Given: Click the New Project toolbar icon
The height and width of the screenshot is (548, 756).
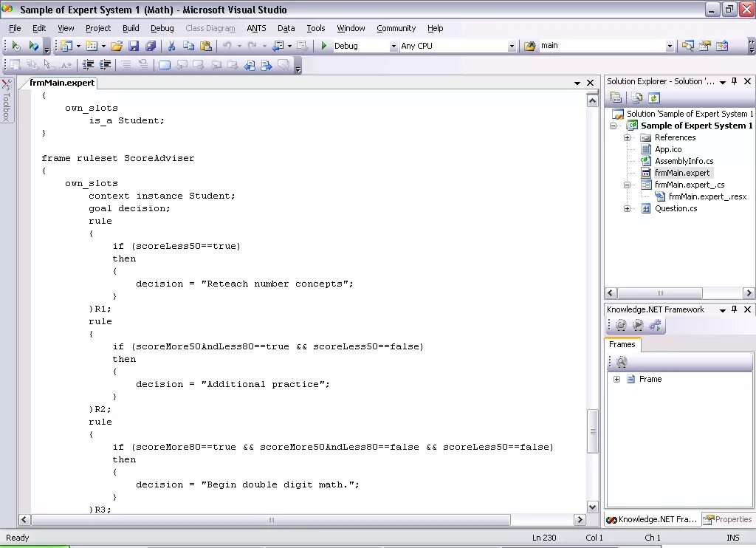Looking at the screenshot, I should [66, 46].
